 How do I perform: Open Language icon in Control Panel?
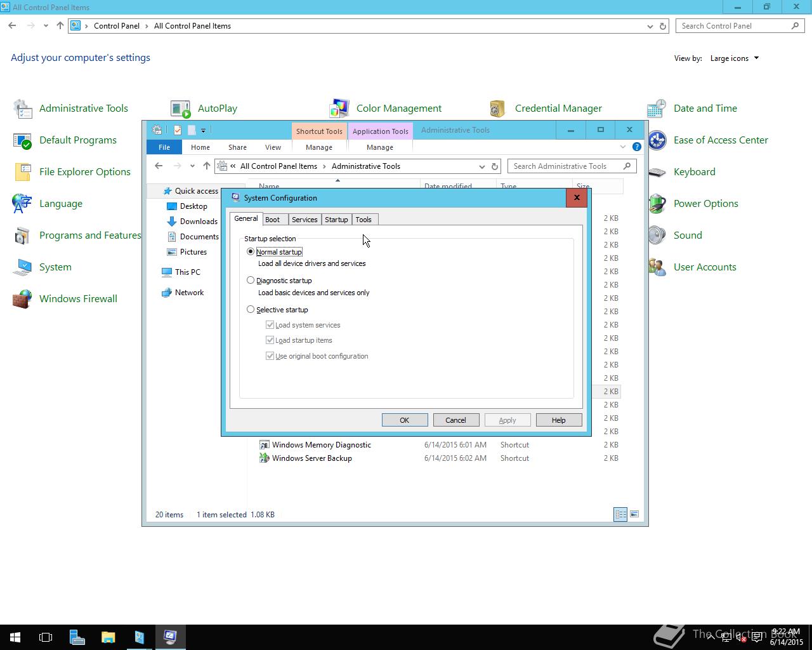[x=23, y=204]
